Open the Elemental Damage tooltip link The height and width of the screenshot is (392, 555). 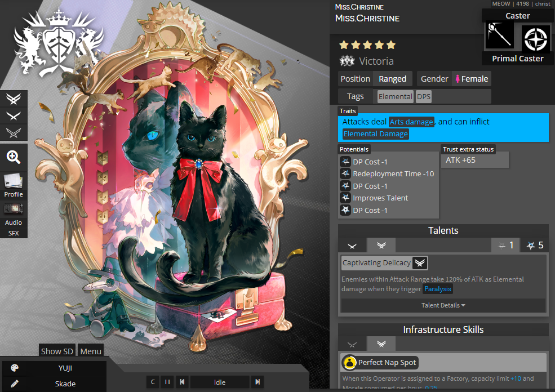[x=376, y=134]
